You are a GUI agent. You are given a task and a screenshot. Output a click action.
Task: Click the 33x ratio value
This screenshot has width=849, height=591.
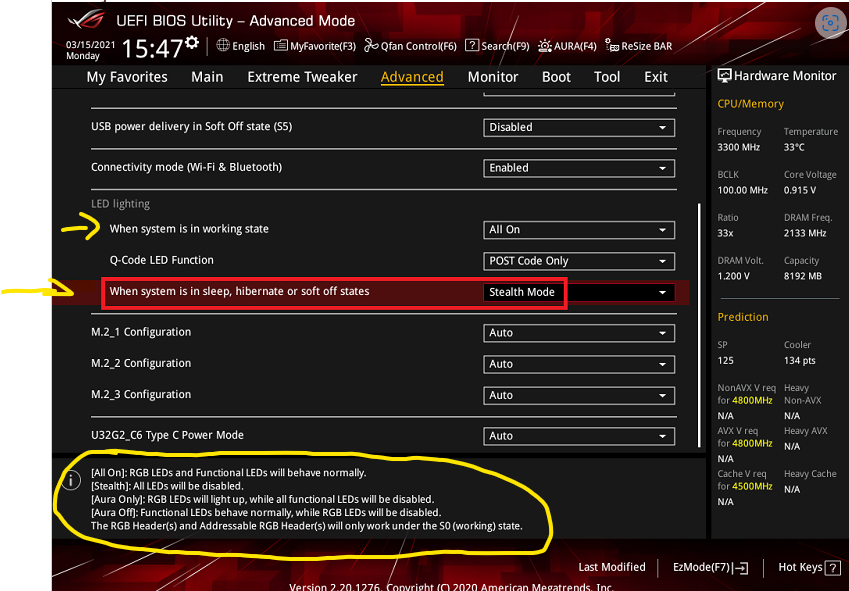click(725, 233)
